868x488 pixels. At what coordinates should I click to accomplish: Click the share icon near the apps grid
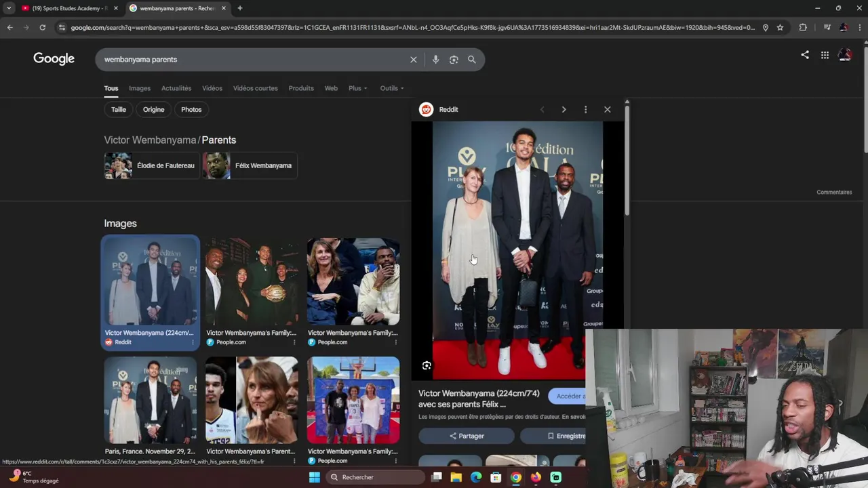tap(805, 55)
